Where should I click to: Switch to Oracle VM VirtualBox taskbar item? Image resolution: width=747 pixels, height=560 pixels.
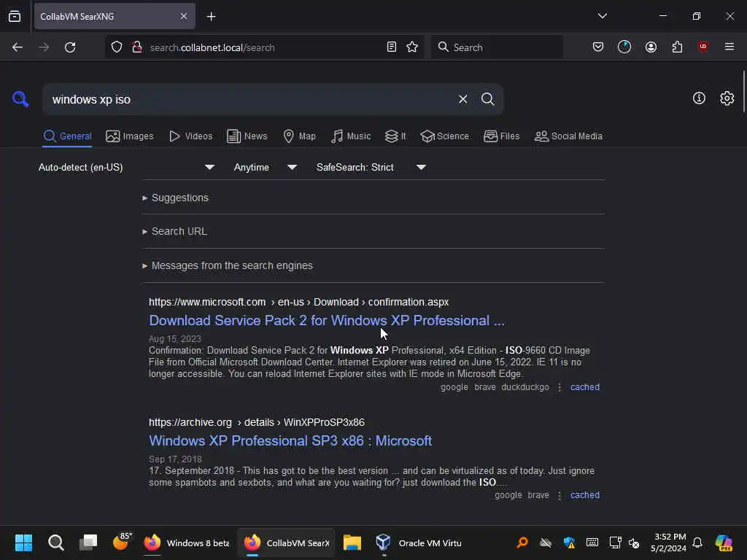click(x=419, y=542)
